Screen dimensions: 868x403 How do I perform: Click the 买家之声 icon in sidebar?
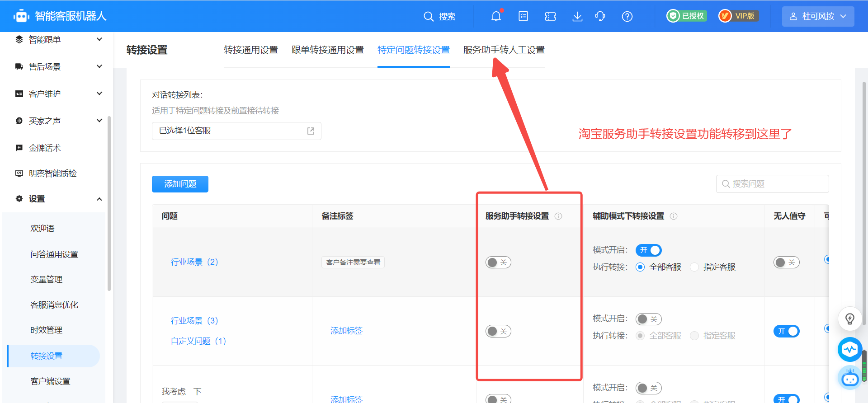tap(19, 121)
